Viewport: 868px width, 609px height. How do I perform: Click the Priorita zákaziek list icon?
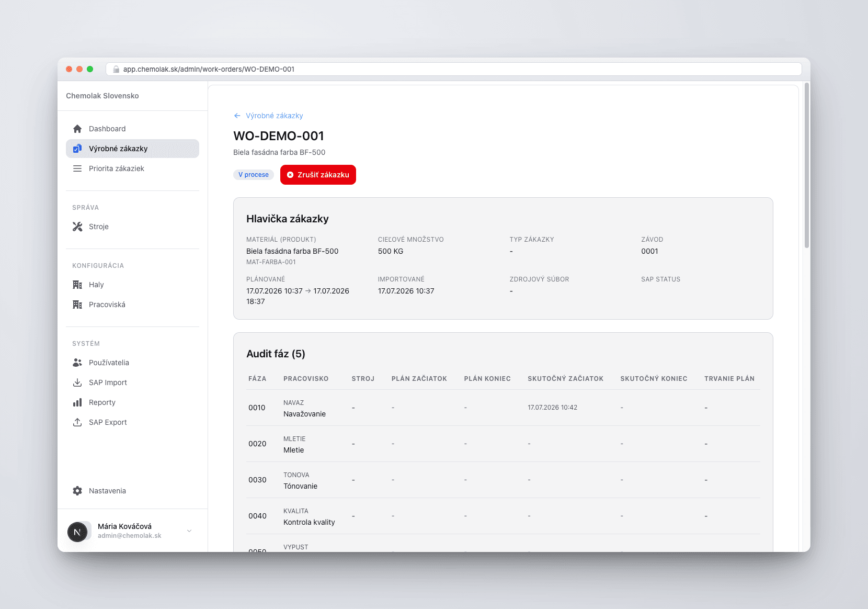(77, 168)
